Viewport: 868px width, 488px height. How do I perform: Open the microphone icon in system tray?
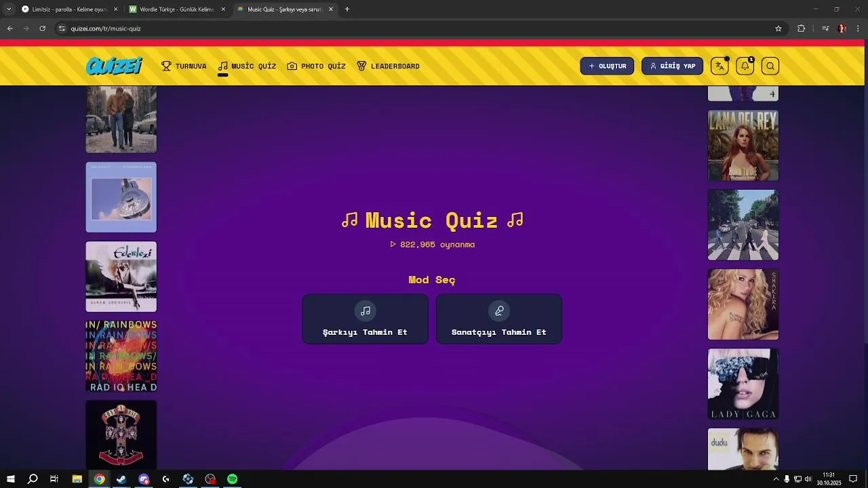(x=787, y=479)
